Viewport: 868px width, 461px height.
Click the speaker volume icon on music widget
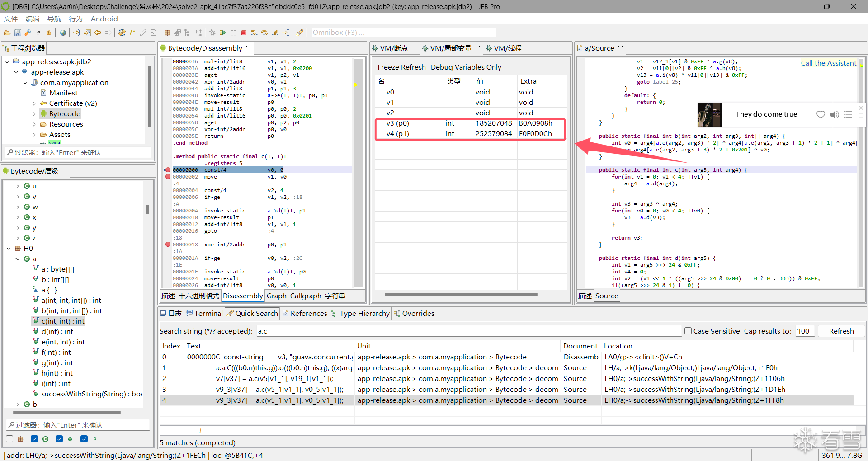coord(835,114)
